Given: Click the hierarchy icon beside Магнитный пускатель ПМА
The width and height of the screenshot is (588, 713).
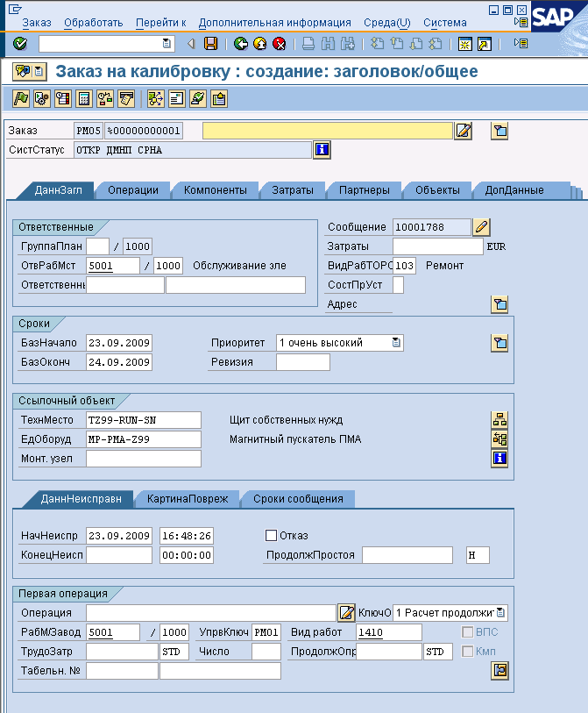Looking at the screenshot, I should coord(499,439).
